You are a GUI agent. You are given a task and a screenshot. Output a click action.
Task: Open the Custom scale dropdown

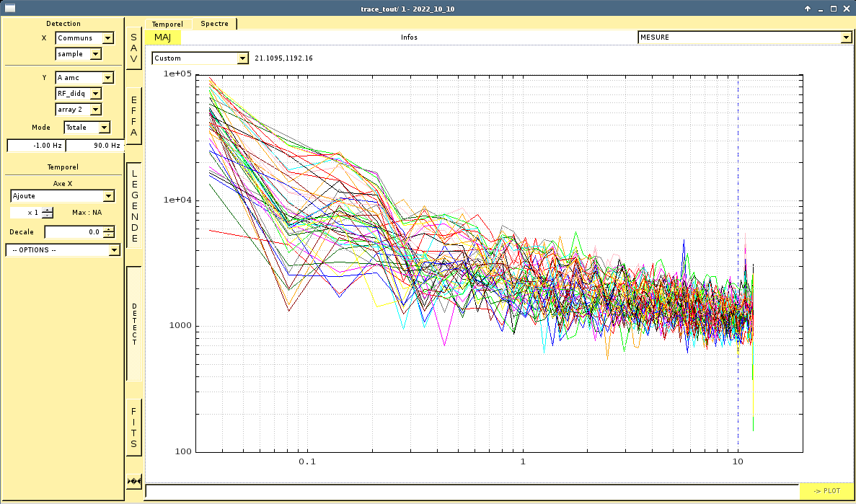200,58
